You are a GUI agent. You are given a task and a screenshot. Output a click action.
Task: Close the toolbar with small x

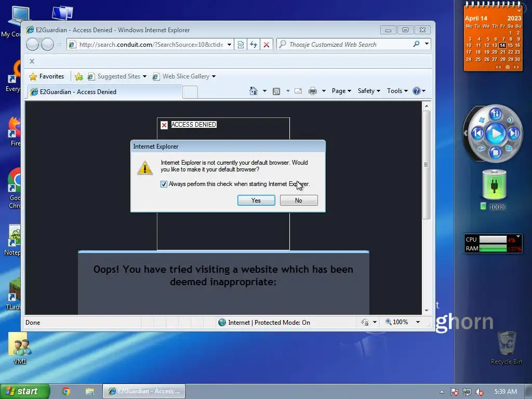[32, 61]
